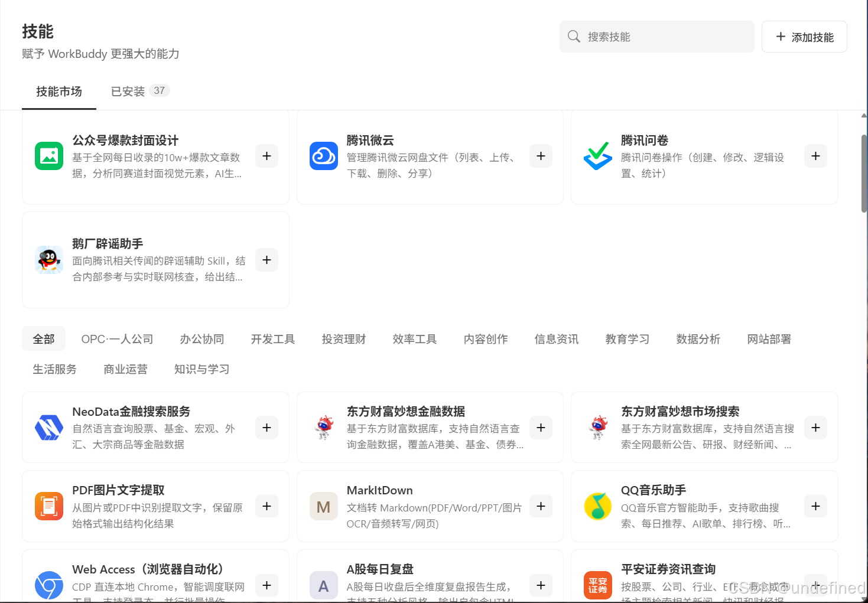
Task: Open the 腾讯问卷 card title
Action: pyautogui.click(x=645, y=141)
